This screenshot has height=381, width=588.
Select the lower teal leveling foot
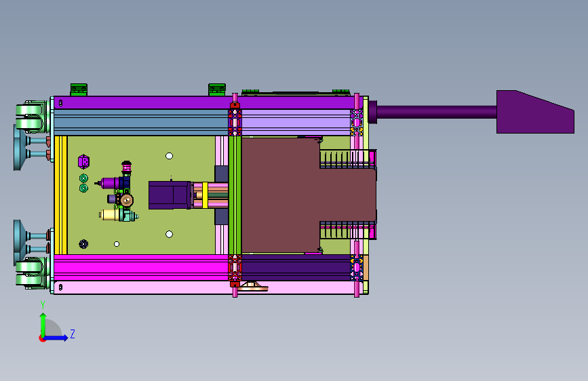point(21,243)
